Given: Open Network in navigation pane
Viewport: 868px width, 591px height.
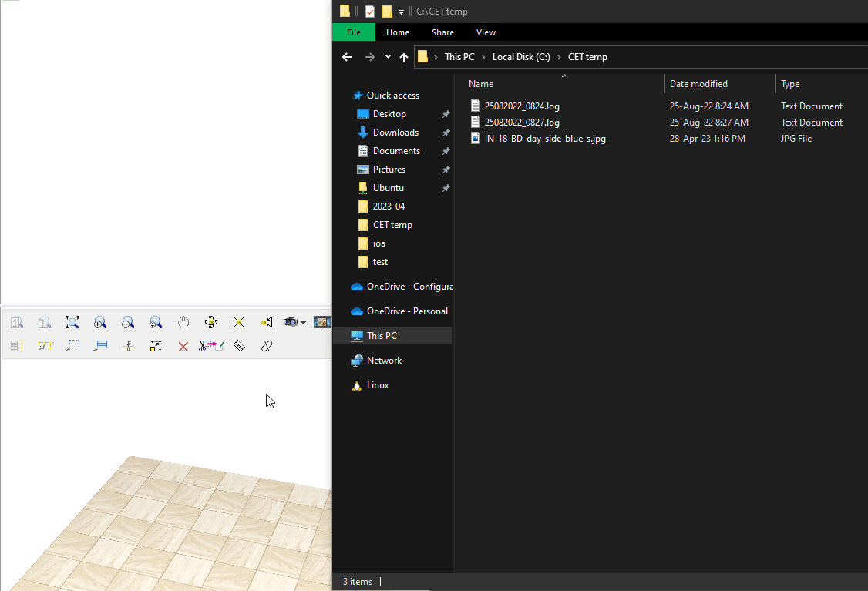Looking at the screenshot, I should point(384,361).
